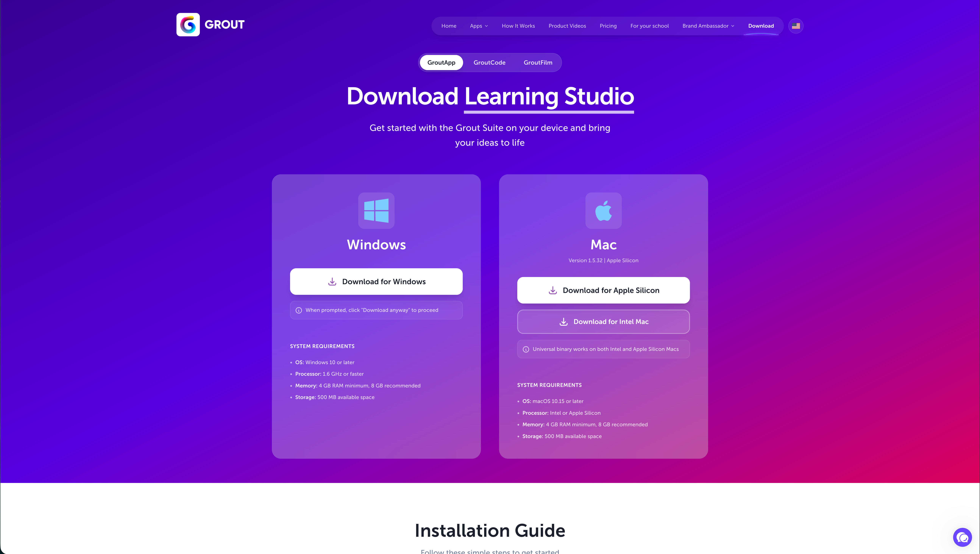
Task: Click the info icon beside Universal binary note
Action: [526, 349]
